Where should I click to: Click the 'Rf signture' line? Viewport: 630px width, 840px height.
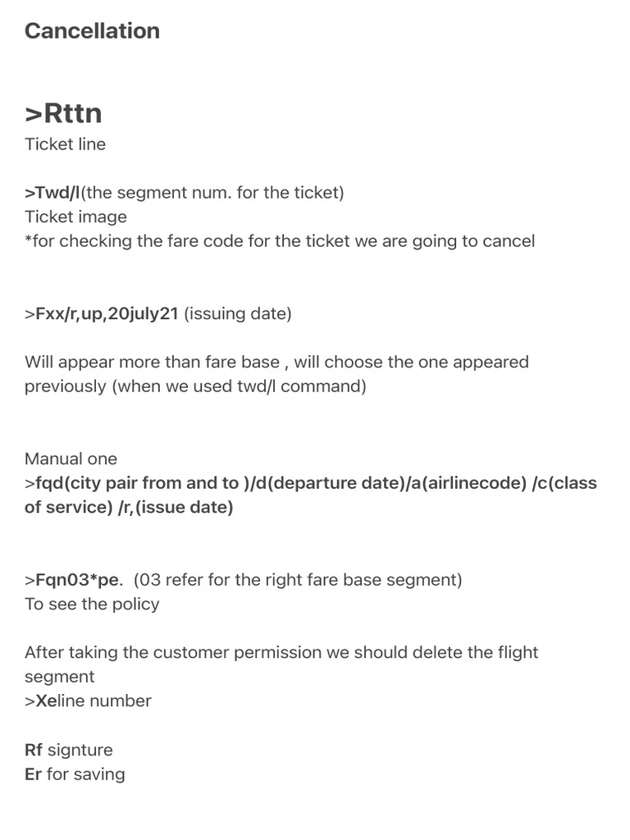[69, 750]
